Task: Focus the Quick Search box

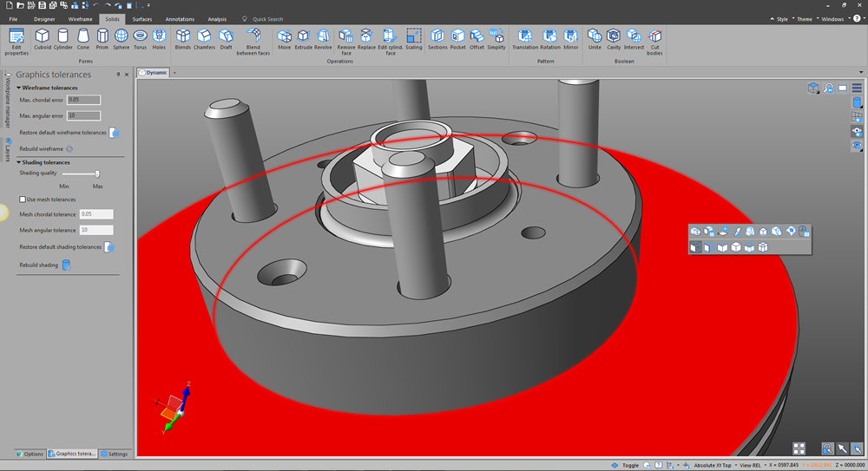Action: pos(267,19)
